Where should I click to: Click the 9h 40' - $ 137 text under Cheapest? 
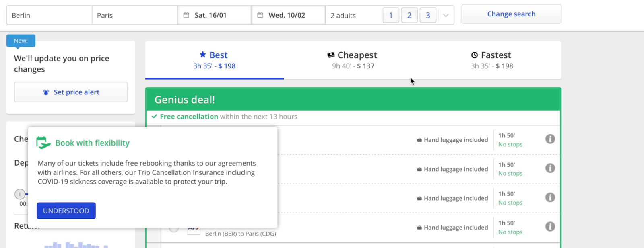click(x=353, y=66)
